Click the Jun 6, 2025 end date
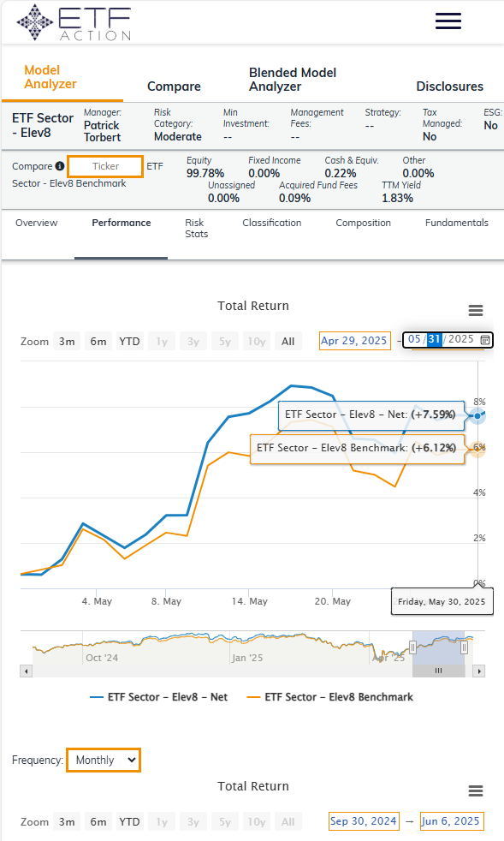This screenshot has width=504, height=841. [452, 821]
